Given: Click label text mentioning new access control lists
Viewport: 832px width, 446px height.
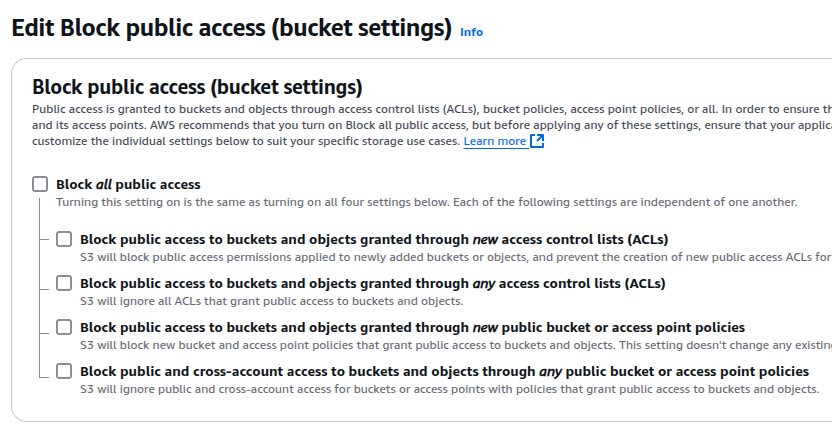Looking at the screenshot, I should pos(374,240).
